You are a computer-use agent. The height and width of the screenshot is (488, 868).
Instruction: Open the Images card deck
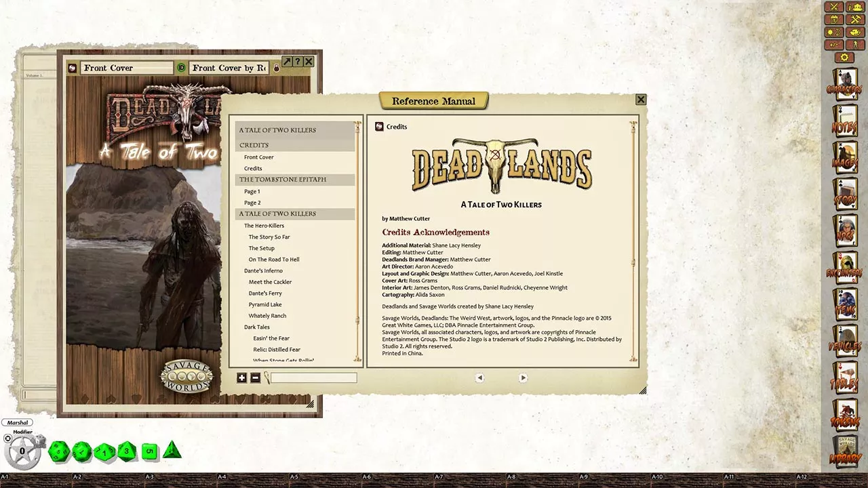[845, 157]
